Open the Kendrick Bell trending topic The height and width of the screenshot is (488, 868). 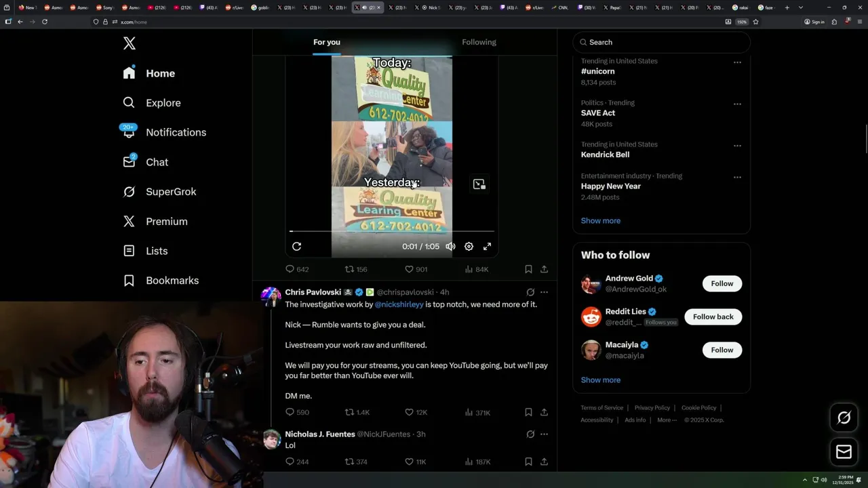click(605, 155)
